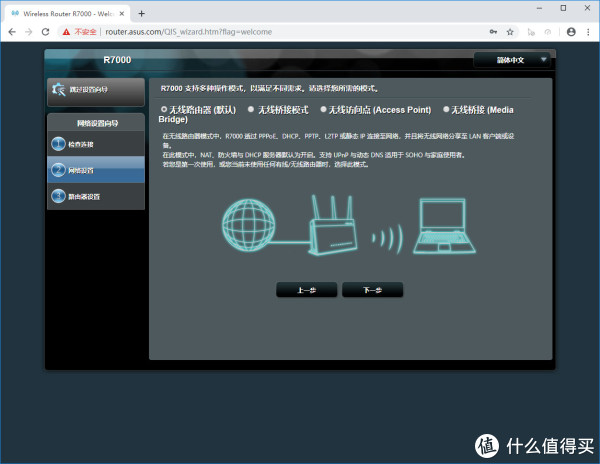Click skip setup wizard button
Screen dimensions: 600x464
[96, 91]
